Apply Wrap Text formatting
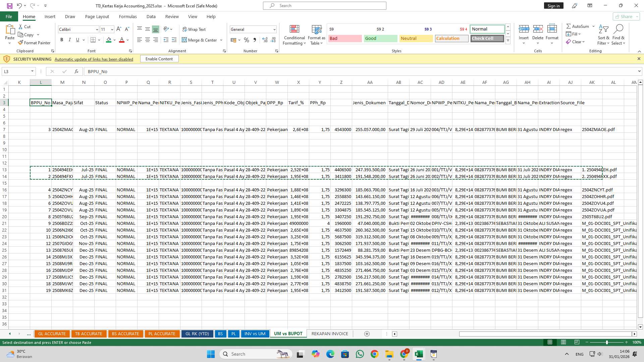The height and width of the screenshot is (362, 644). [195, 29]
